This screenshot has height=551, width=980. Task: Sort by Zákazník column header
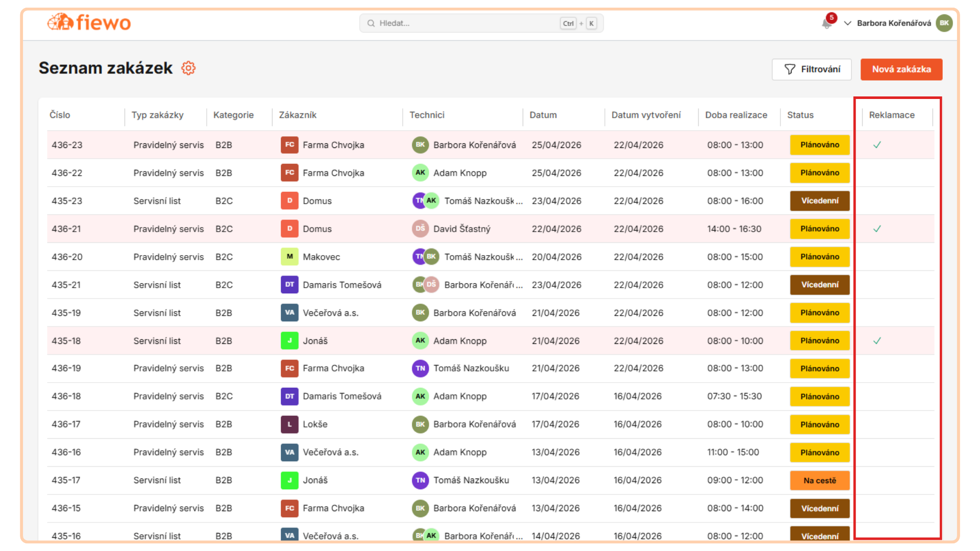pos(298,115)
